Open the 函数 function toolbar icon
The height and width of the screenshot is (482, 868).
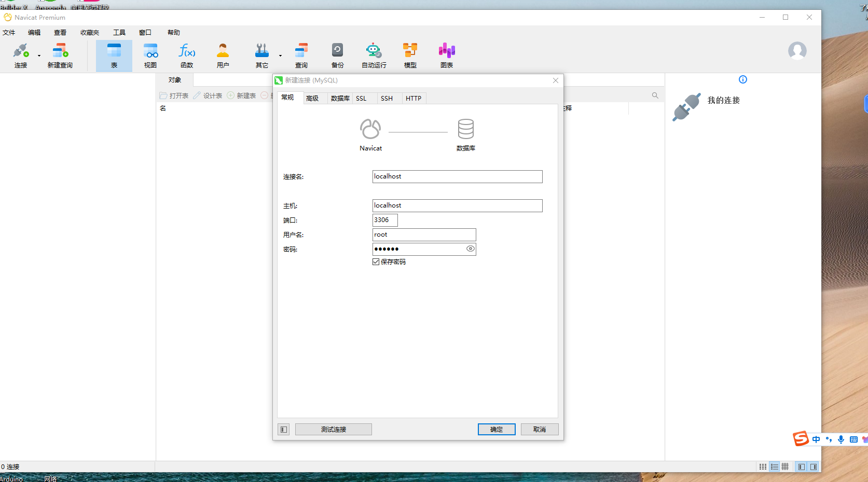click(x=187, y=56)
